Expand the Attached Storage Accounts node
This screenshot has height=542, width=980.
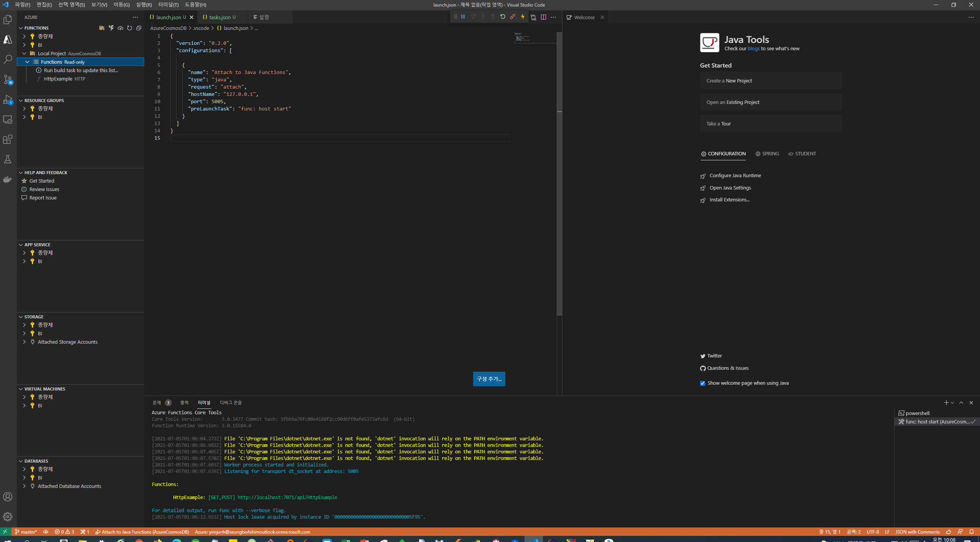25,342
